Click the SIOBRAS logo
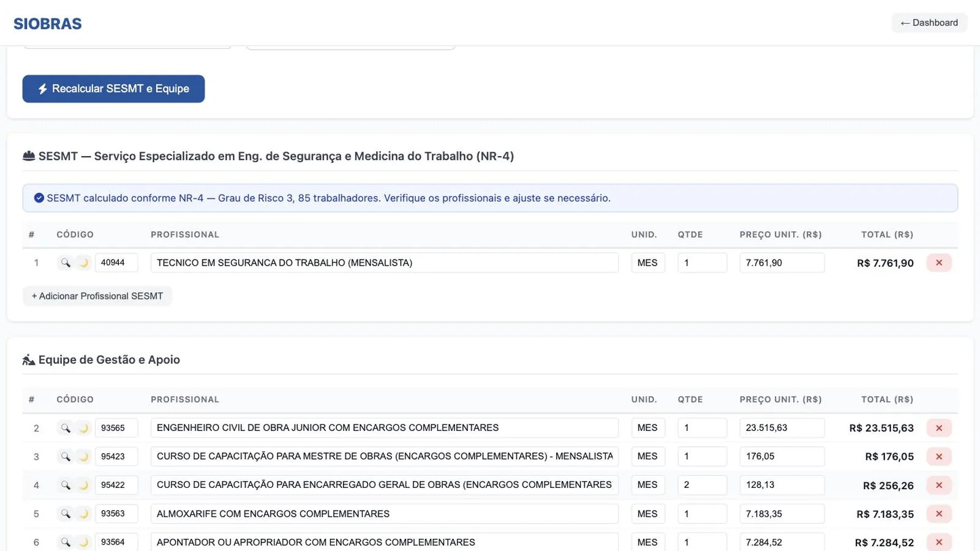This screenshot has height=551, width=980. pyautogui.click(x=48, y=24)
